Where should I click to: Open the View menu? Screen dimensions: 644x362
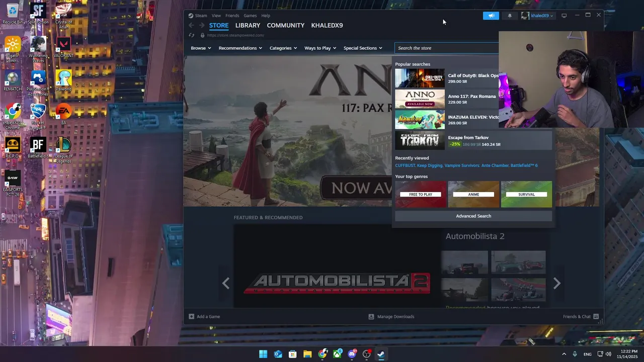216,16
